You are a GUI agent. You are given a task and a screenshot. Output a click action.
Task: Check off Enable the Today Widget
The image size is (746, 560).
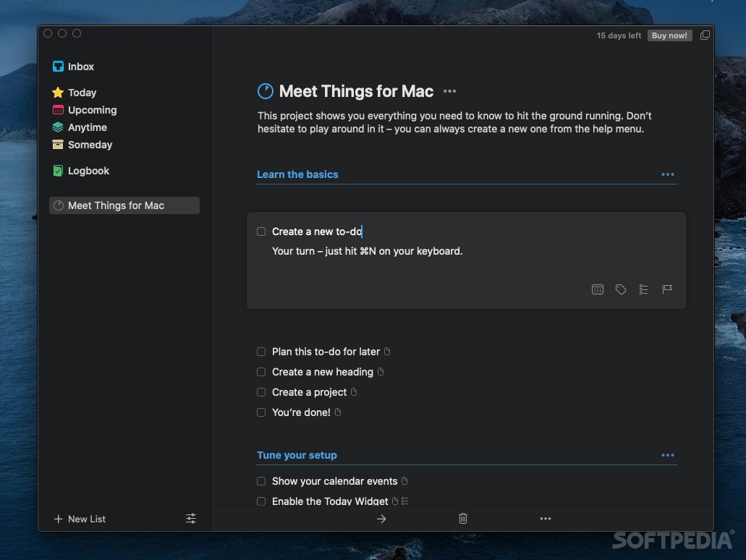click(x=261, y=501)
